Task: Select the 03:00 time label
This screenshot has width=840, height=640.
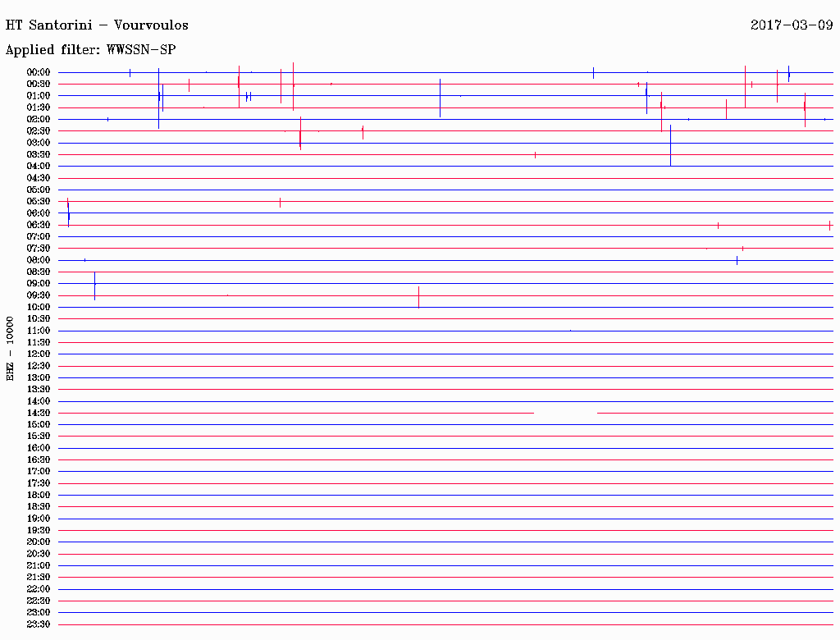Action: coord(39,143)
